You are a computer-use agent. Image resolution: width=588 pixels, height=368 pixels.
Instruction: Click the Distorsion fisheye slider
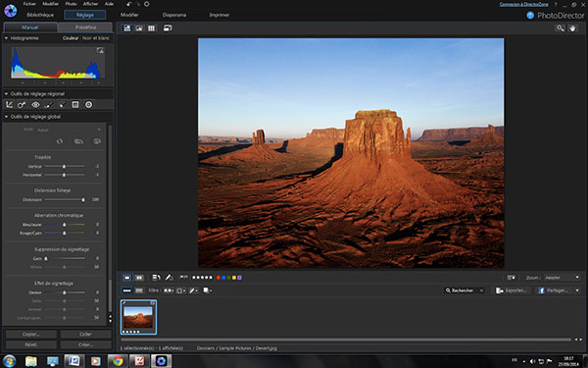pos(65,200)
